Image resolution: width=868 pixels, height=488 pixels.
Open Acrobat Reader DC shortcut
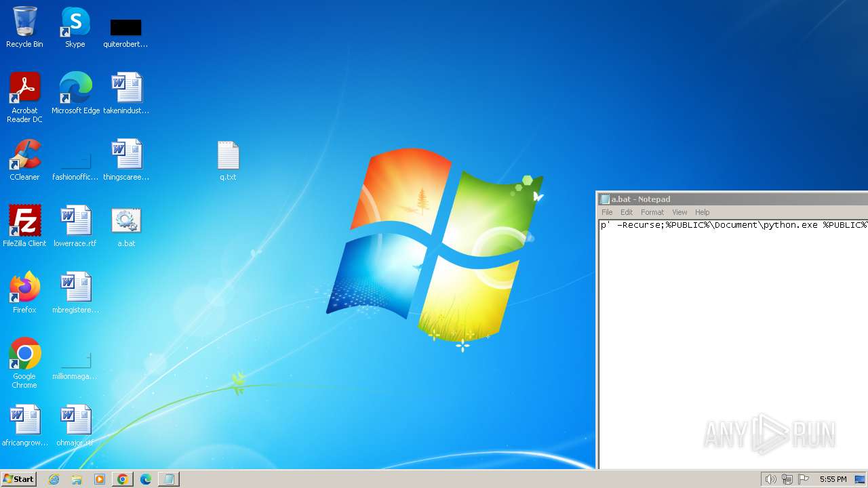24,97
